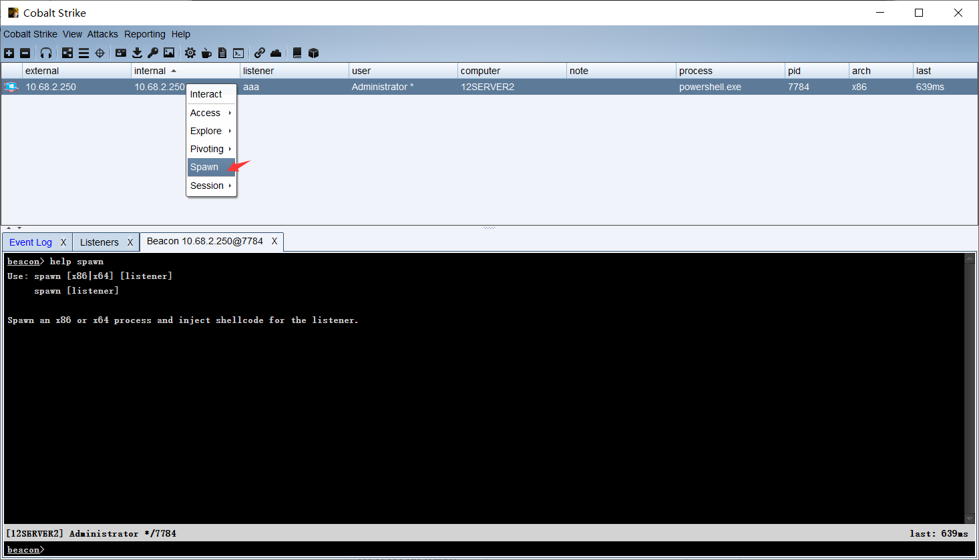Open the View menu
This screenshot has width=979, height=560.
(72, 34)
